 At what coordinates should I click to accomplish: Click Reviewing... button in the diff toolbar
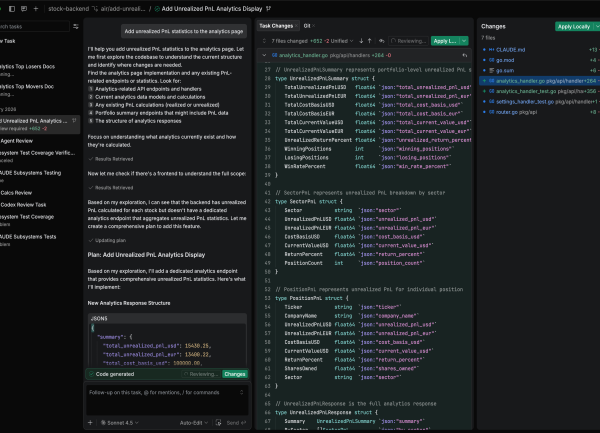tap(408, 41)
